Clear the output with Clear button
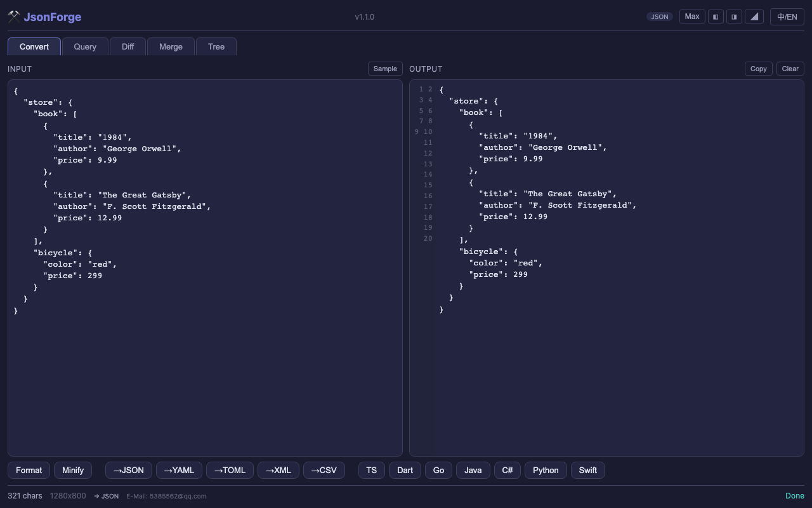 click(x=790, y=69)
